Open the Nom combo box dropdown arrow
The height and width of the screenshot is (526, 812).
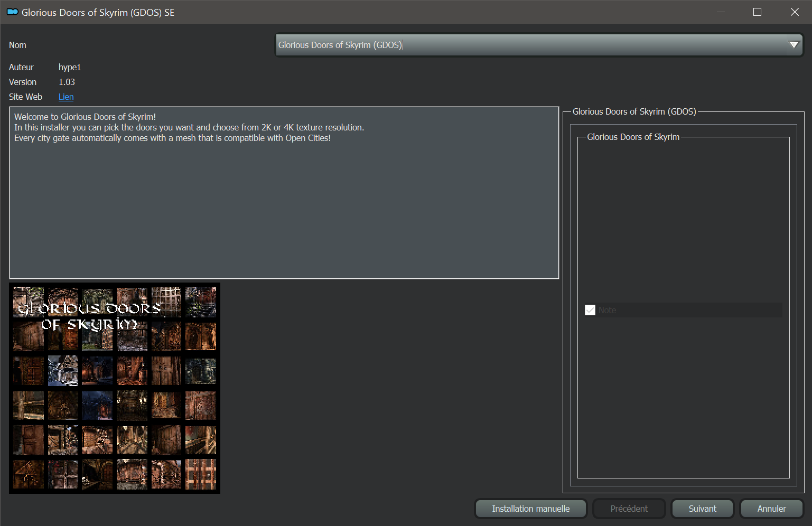[794, 45]
